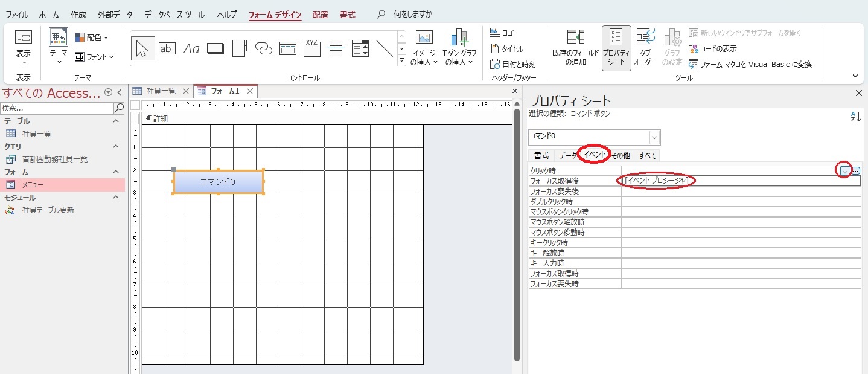Toggle the Property Sheet (プロパティシート) button

[x=616, y=47]
